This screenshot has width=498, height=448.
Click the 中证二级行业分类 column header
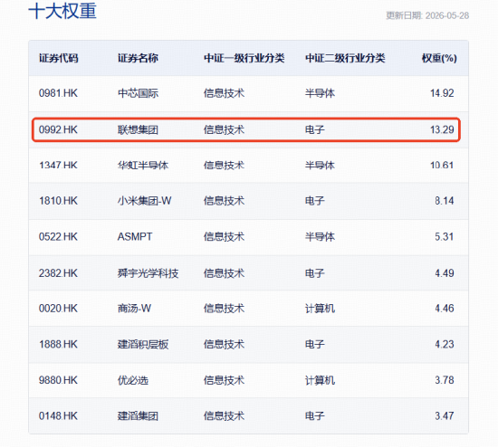(x=345, y=58)
